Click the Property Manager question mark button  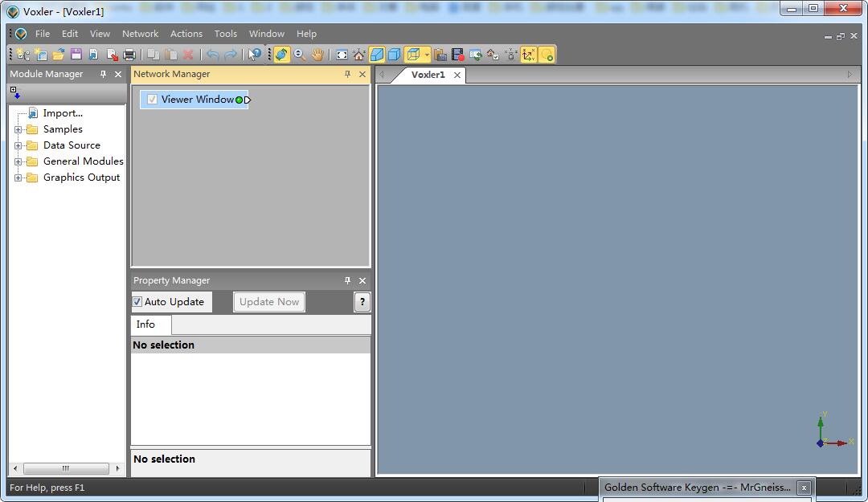pyautogui.click(x=362, y=302)
